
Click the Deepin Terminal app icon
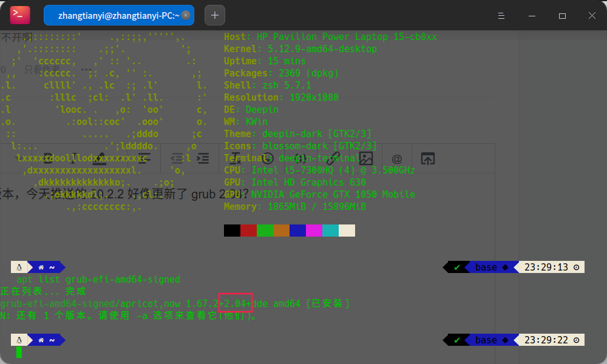click(x=20, y=15)
